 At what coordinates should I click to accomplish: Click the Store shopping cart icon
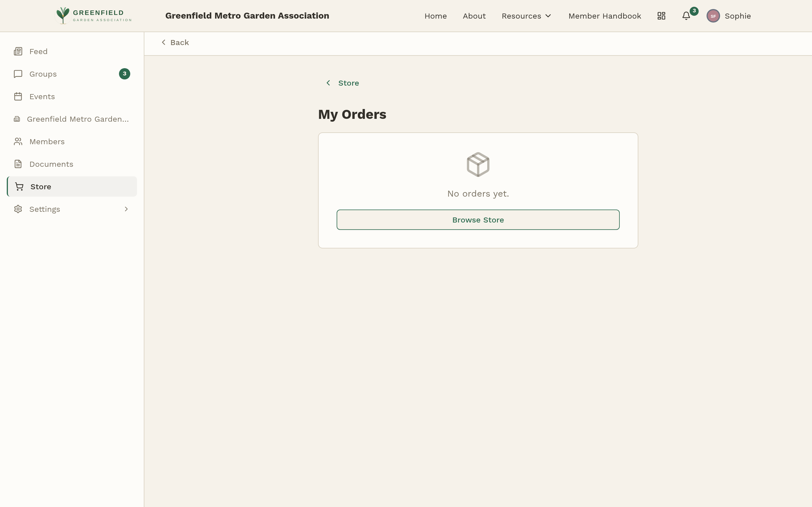click(x=19, y=186)
